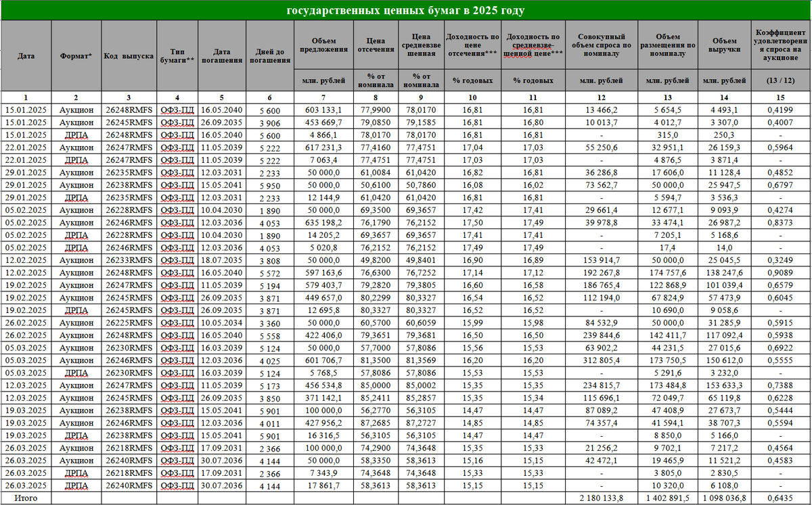Click cut-off price '79,0850'
This screenshot has height=505, width=812.
(x=376, y=122)
